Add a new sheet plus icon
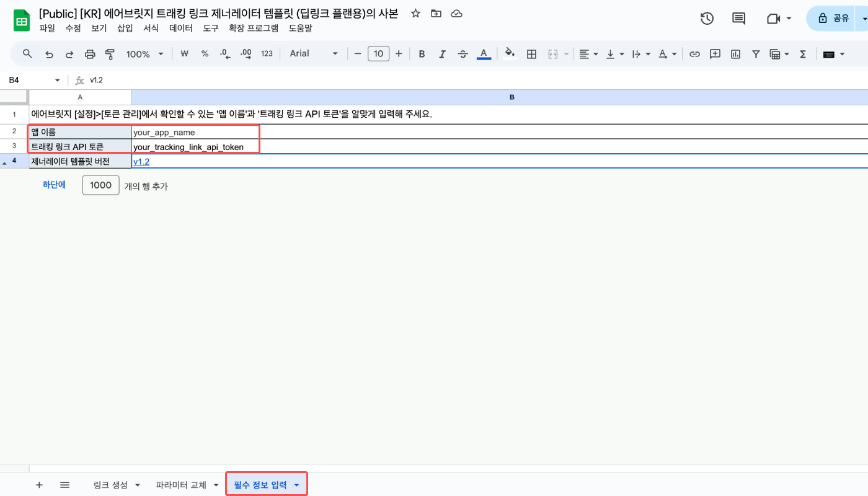868x496 pixels. point(39,485)
